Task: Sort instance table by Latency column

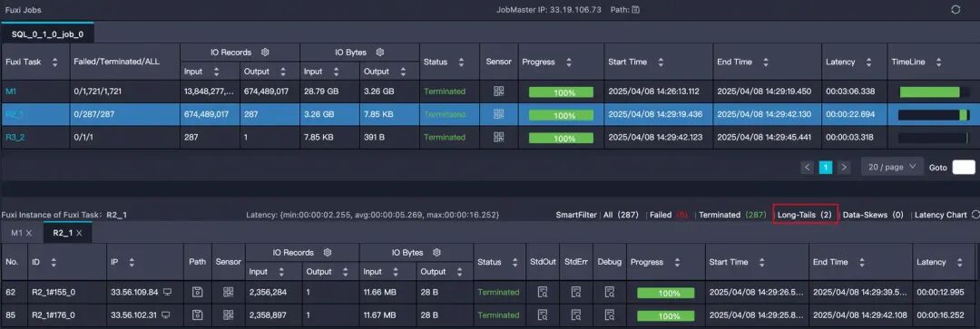Action: pos(959,262)
